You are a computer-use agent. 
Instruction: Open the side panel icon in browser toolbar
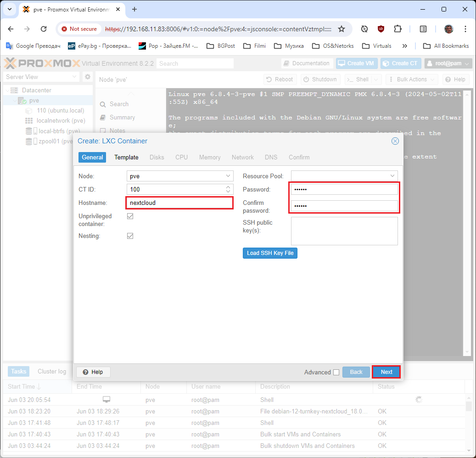coord(423,29)
